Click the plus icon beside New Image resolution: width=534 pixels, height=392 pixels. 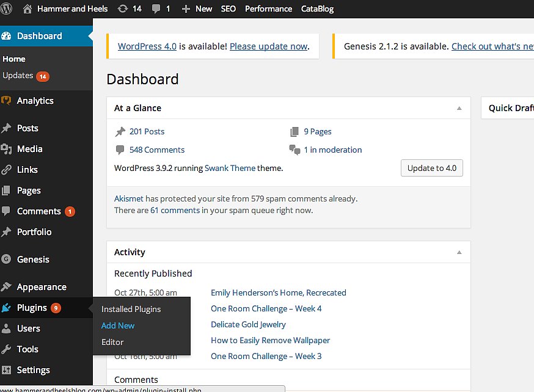click(x=186, y=9)
